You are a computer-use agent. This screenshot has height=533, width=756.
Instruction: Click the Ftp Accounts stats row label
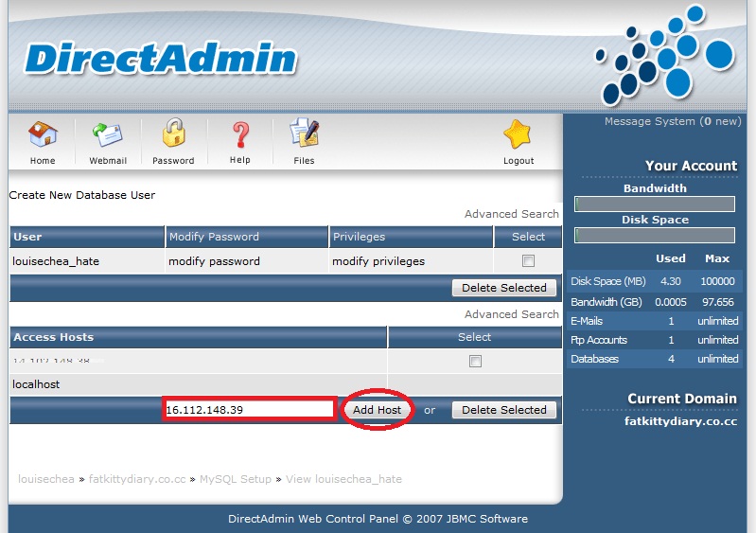point(598,340)
